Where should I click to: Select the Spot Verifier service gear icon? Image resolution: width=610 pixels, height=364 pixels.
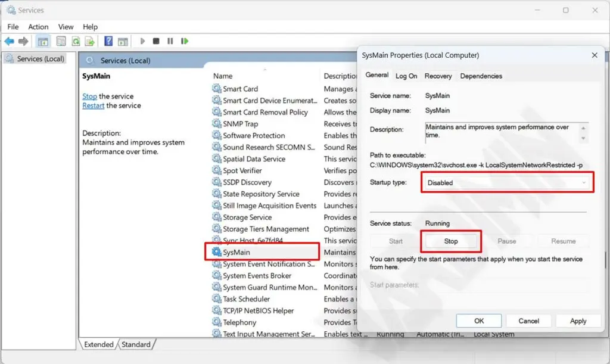point(217,170)
